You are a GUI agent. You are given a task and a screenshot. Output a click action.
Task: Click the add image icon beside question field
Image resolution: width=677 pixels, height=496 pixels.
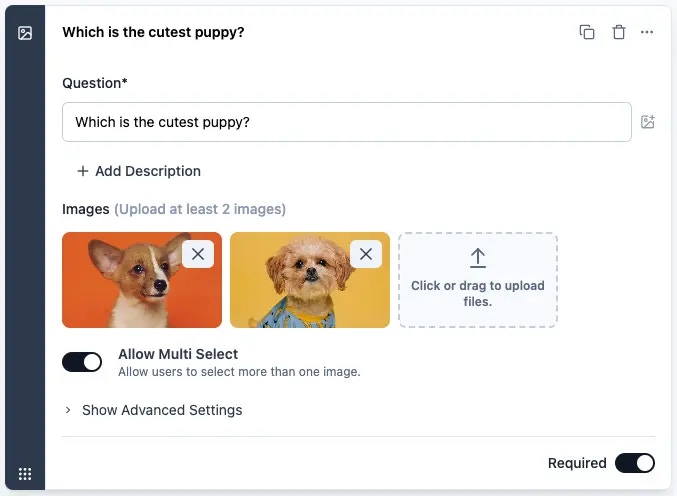click(x=648, y=122)
